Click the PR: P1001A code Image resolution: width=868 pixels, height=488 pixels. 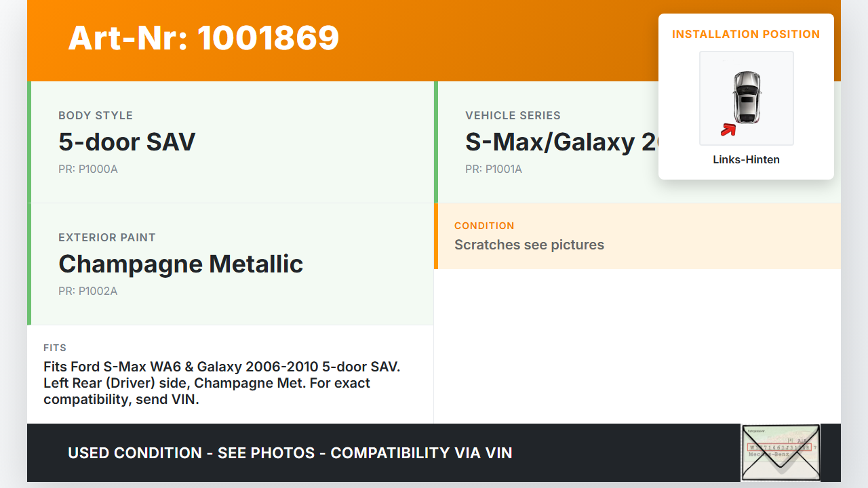coord(494,169)
